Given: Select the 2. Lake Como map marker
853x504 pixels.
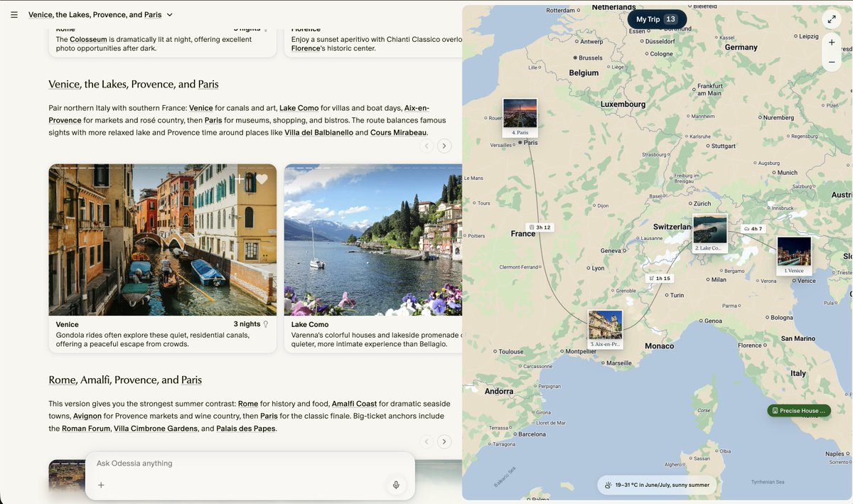Looking at the screenshot, I should tap(710, 233).
